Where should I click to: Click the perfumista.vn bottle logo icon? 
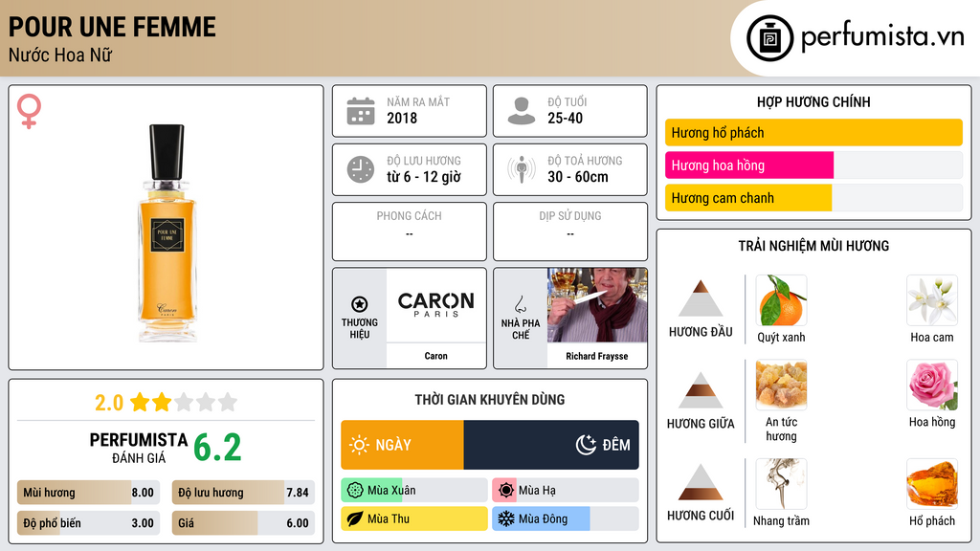click(x=769, y=38)
